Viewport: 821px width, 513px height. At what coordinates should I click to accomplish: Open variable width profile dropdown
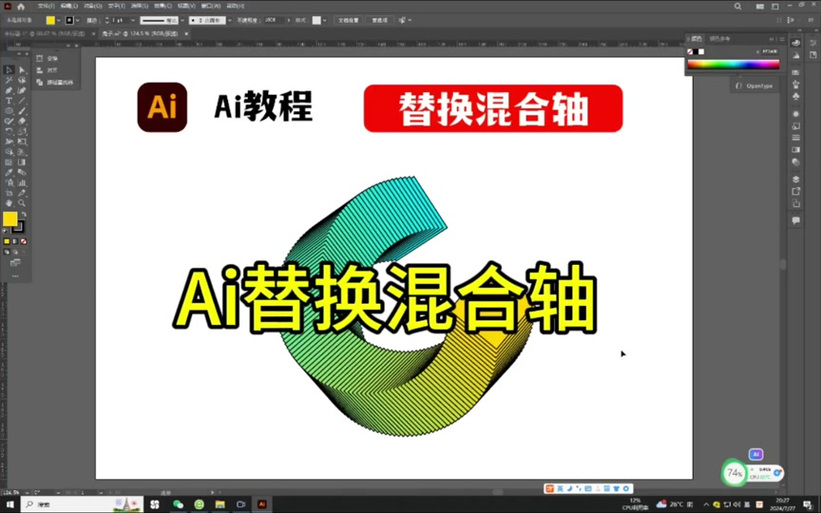pyautogui.click(x=183, y=20)
